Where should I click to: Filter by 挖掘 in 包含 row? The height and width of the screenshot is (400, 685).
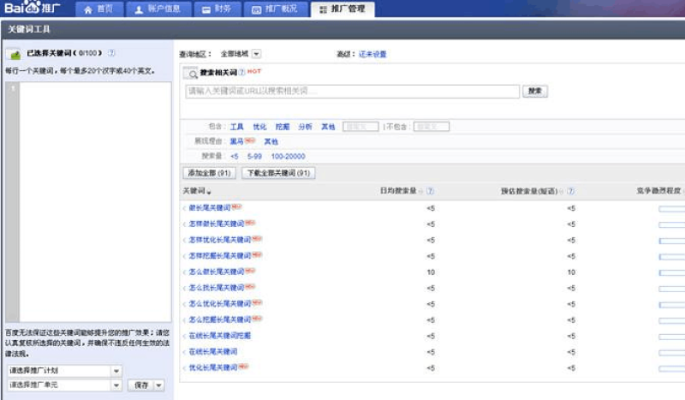282,127
